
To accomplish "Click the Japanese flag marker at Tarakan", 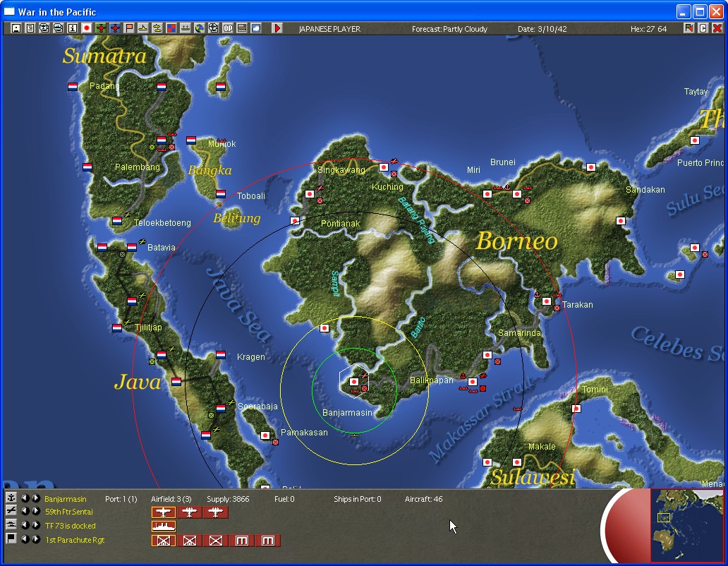I will click(x=547, y=301).
